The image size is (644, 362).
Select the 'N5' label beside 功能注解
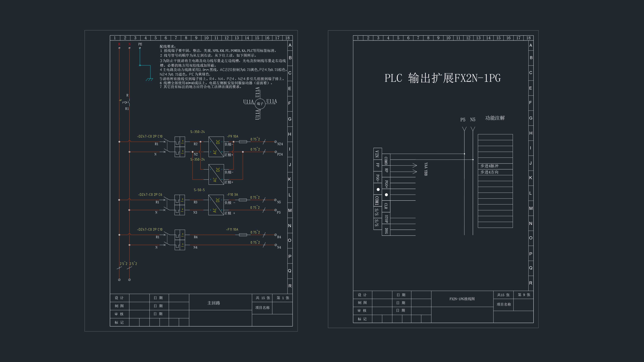[x=472, y=120]
